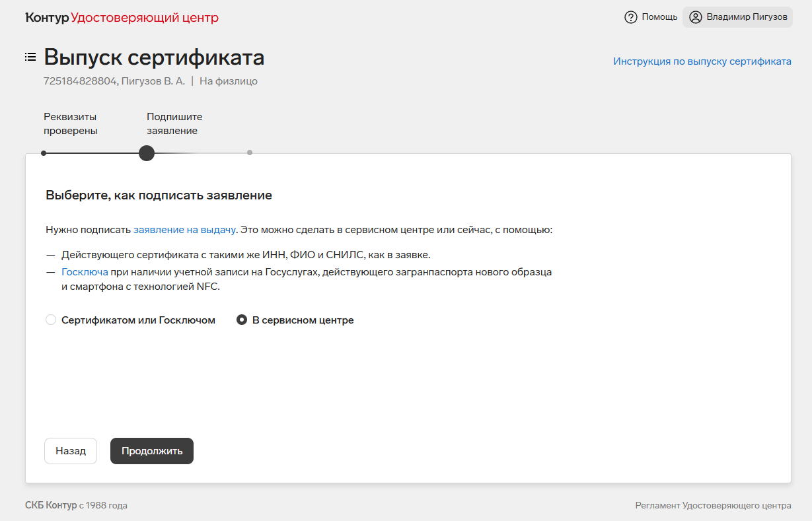Open 'Регламент Удостоверяющего центра' footer link
The image size is (812, 521).
pyautogui.click(x=713, y=505)
